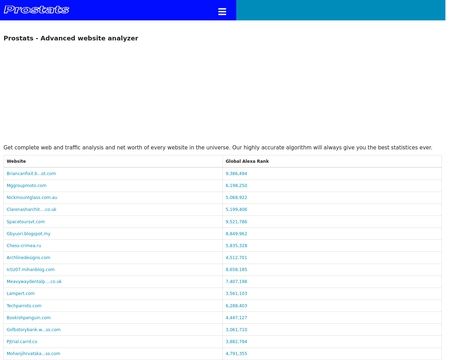Click the 'Prostats - Advanced website analyzer' heading

coord(71,38)
